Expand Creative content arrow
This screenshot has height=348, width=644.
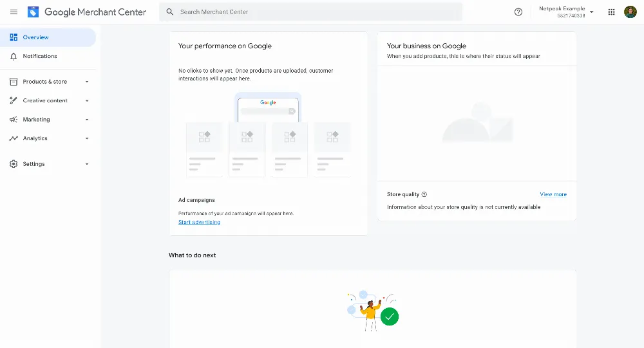[x=87, y=100]
